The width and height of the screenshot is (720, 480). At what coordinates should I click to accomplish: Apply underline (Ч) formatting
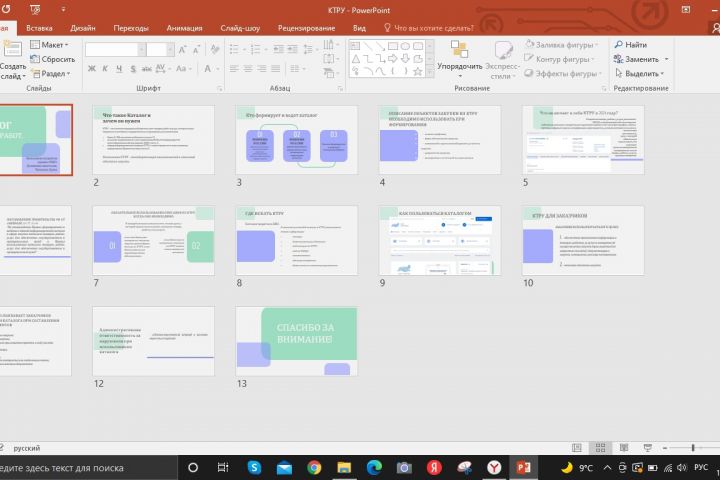pyautogui.click(x=119, y=69)
